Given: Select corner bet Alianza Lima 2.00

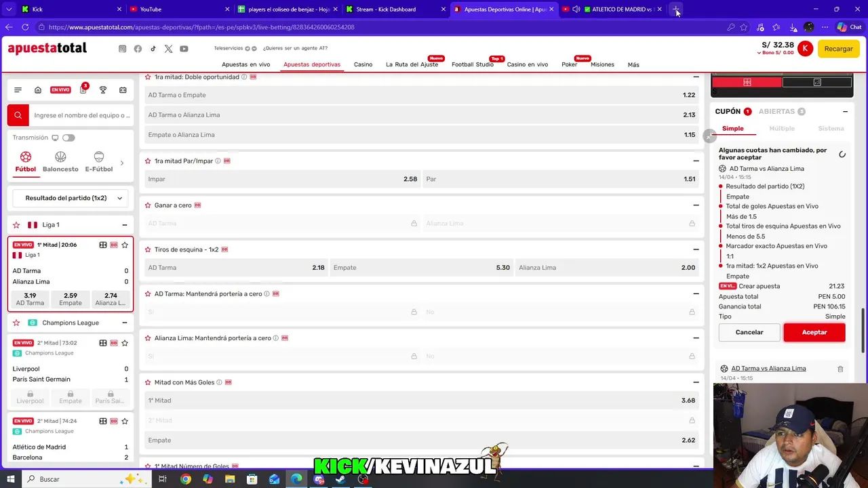Looking at the screenshot, I should tap(607, 267).
